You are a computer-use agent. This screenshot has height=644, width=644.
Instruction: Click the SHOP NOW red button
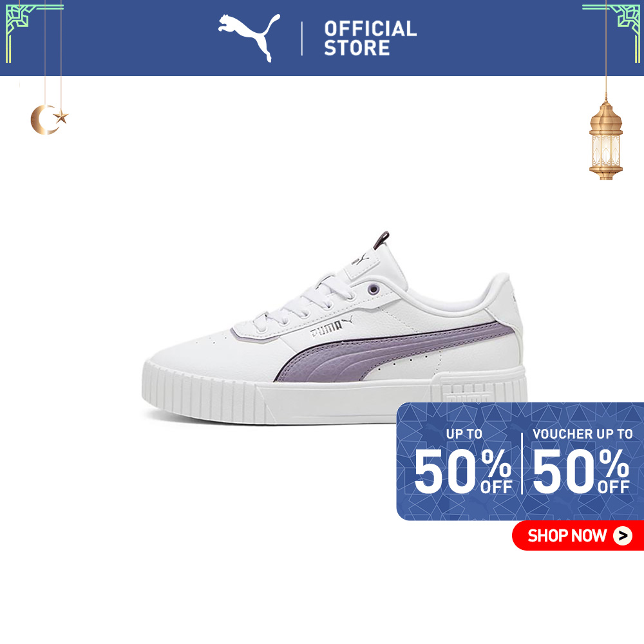pyautogui.click(x=578, y=535)
